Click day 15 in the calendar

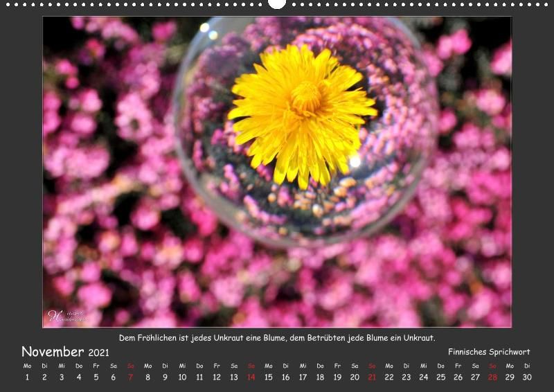(x=269, y=377)
